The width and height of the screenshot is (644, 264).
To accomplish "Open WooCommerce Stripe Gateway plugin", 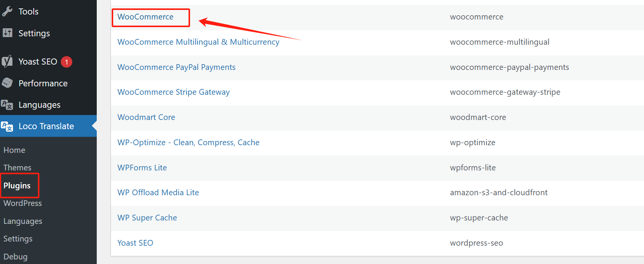I will (x=173, y=92).
